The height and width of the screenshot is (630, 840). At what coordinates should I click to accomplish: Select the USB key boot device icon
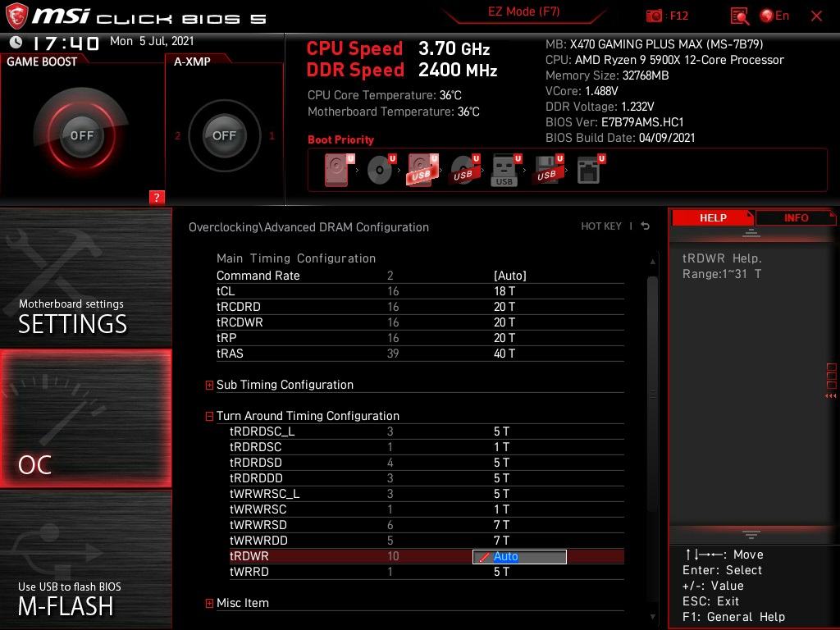tap(505, 170)
